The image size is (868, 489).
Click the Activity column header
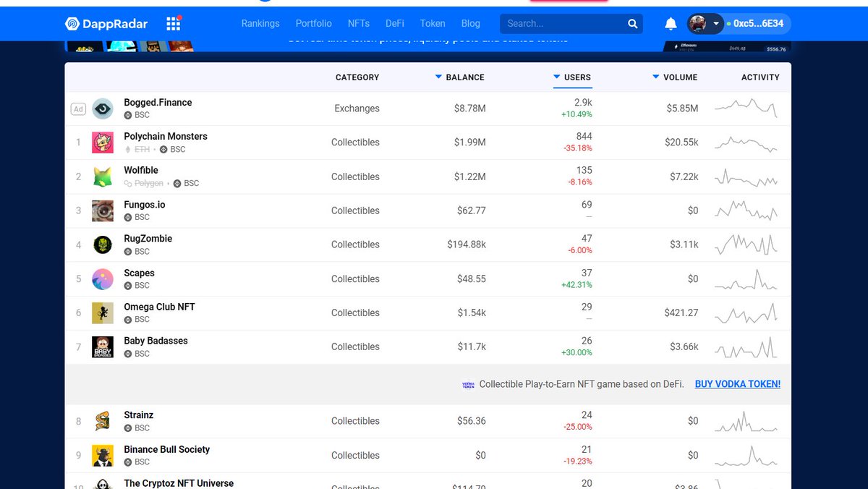760,77
